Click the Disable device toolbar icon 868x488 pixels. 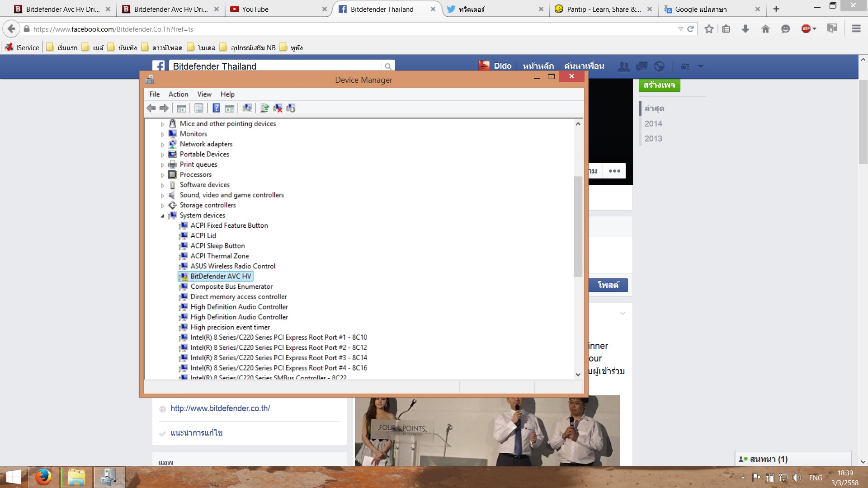[x=291, y=108]
